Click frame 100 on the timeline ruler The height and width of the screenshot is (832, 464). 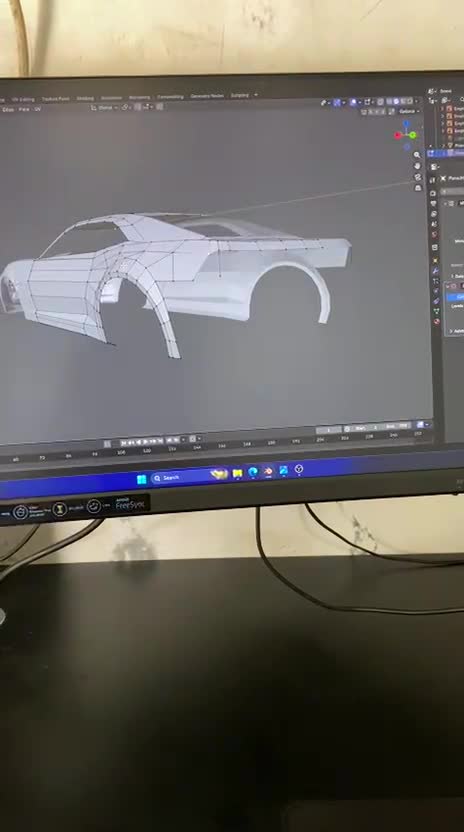(122, 453)
